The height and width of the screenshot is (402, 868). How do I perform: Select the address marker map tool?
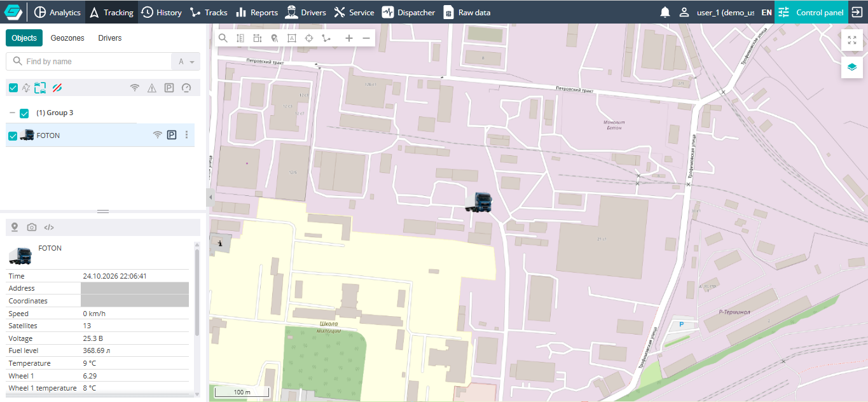(274, 38)
